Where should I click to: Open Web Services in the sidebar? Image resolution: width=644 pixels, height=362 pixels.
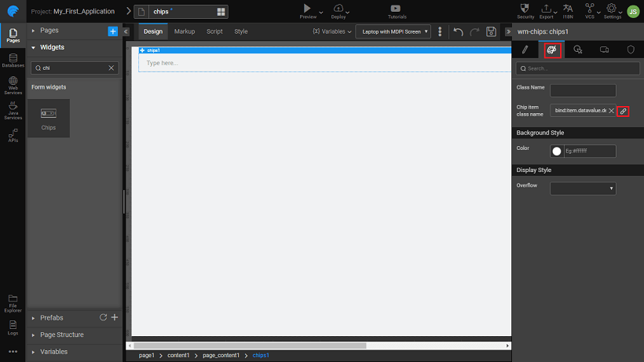tap(13, 86)
